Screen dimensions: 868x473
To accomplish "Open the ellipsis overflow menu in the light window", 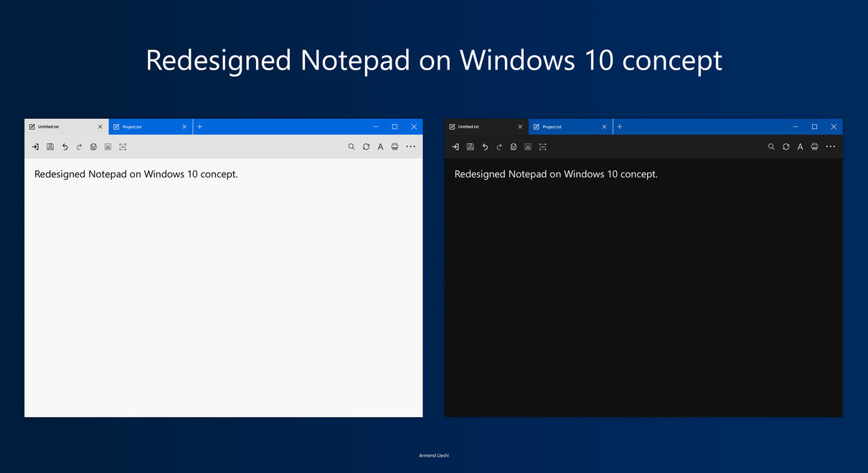I will click(410, 146).
